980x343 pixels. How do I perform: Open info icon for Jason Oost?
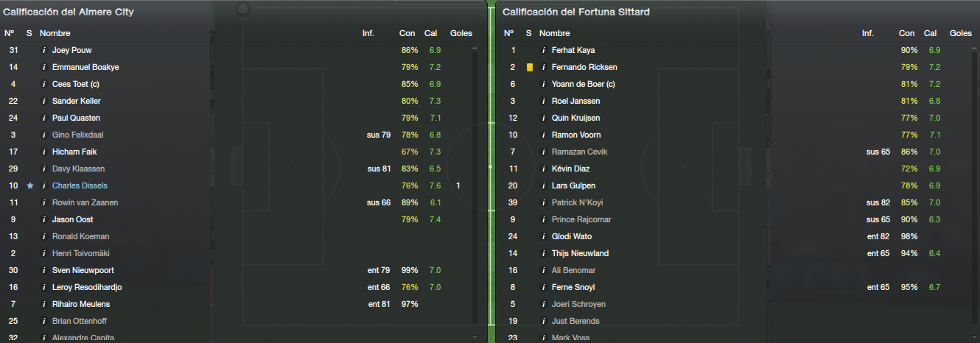[x=43, y=219]
